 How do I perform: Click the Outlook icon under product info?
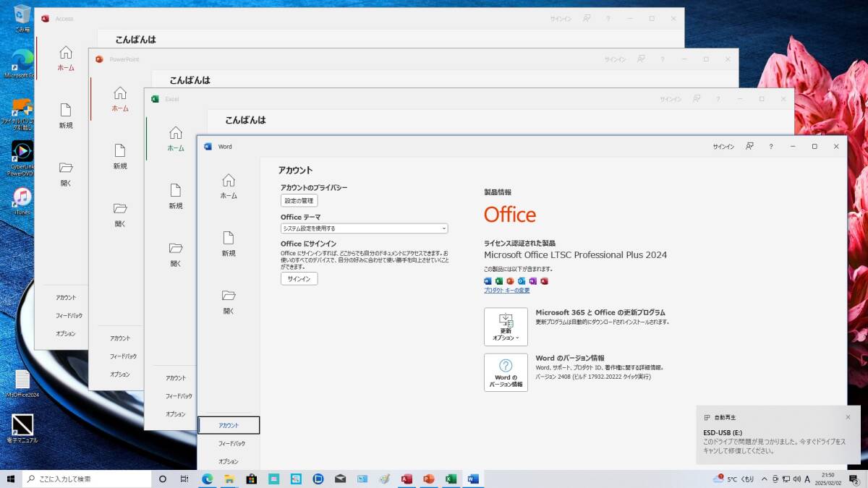(x=522, y=281)
